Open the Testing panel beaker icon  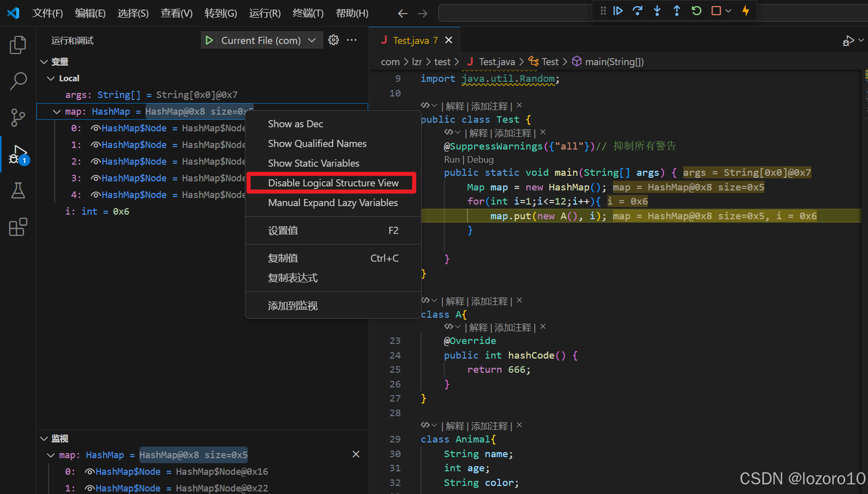tap(18, 190)
